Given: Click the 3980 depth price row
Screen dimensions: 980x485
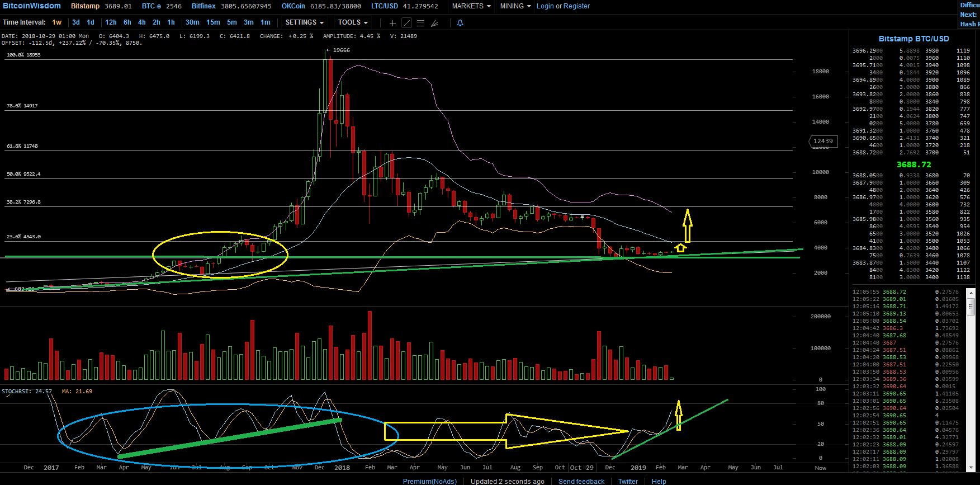Looking at the screenshot, I should coord(932,51).
